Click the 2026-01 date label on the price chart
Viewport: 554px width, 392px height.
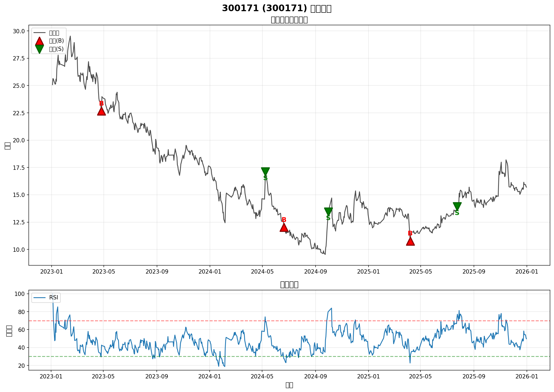527,272
